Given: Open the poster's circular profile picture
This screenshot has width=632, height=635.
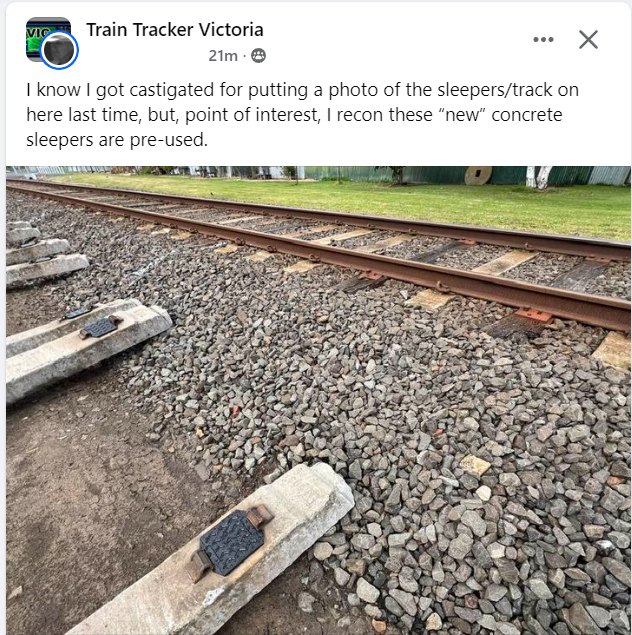Looking at the screenshot, I should [59, 50].
